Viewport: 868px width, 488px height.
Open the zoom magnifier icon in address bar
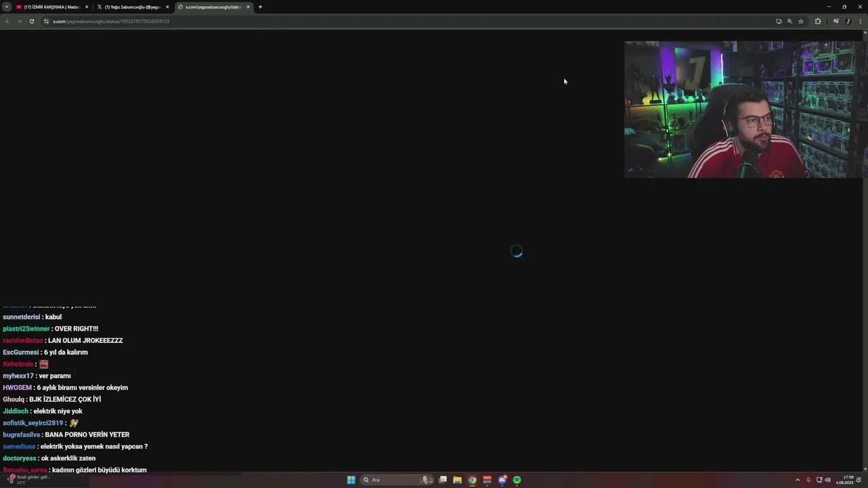789,21
